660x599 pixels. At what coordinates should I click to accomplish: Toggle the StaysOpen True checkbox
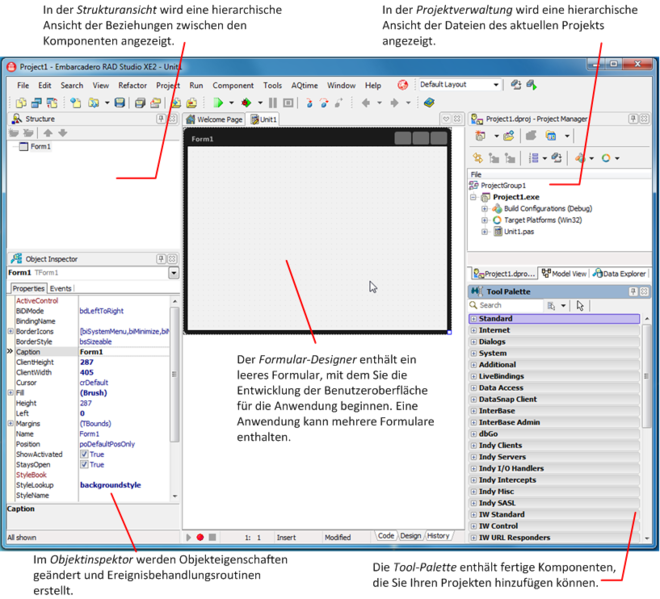tap(84, 464)
